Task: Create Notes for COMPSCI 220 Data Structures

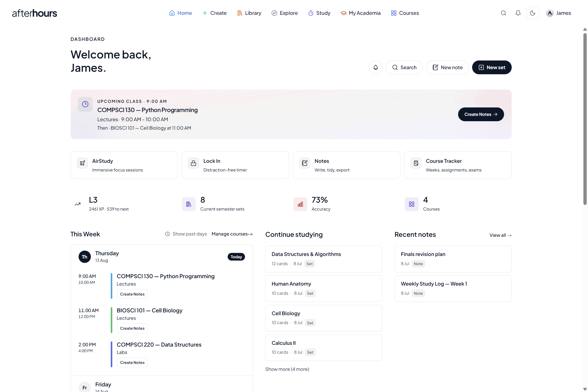Action: click(x=132, y=362)
